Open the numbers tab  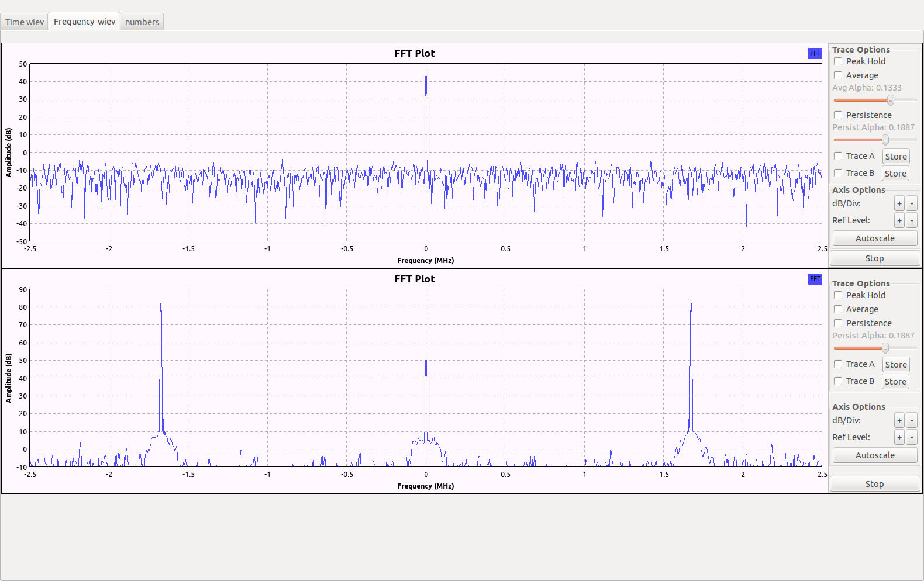pyautogui.click(x=142, y=22)
